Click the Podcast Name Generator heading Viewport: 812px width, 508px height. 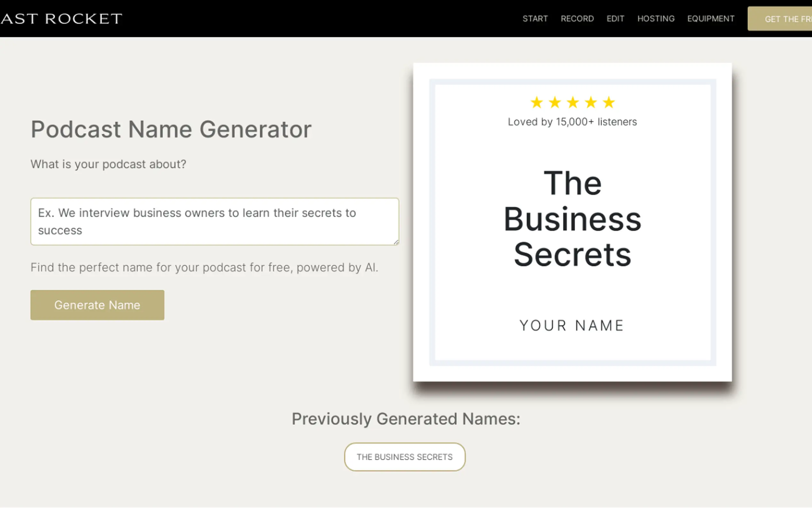pyautogui.click(x=171, y=129)
